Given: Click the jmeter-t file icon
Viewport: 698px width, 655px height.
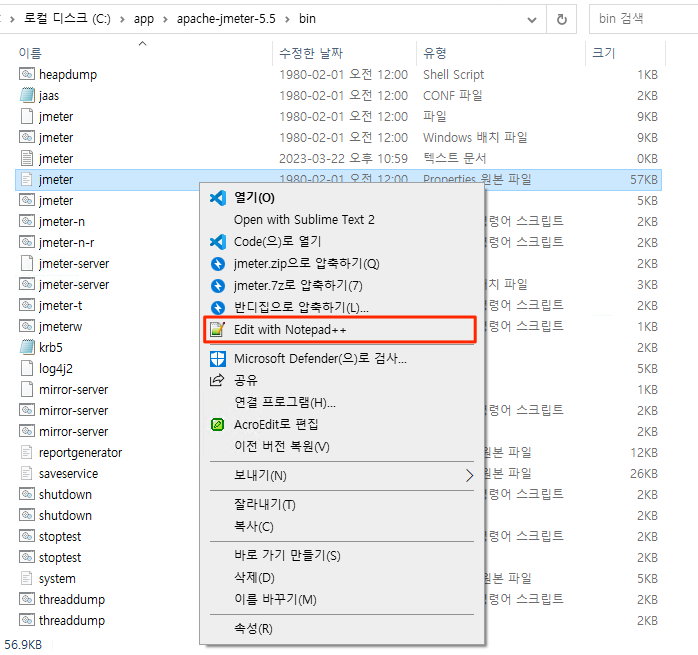Looking at the screenshot, I should 27,305.
